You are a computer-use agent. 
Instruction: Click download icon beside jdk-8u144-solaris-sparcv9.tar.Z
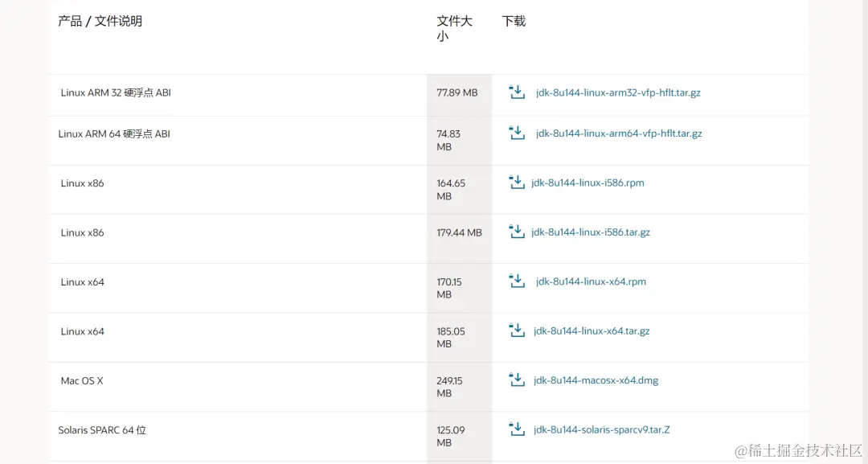point(517,429)
